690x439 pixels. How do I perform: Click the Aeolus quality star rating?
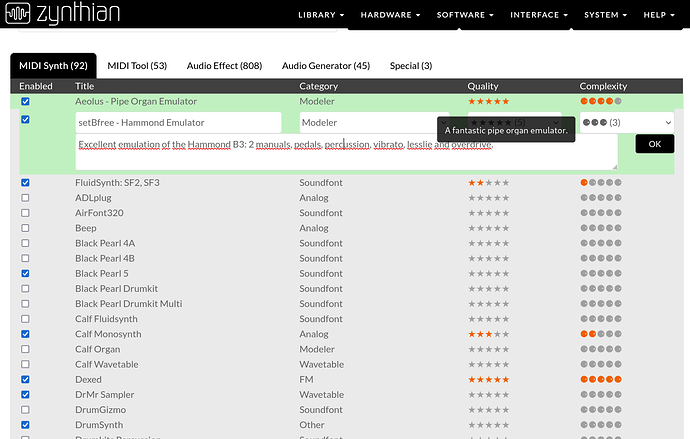488,101
